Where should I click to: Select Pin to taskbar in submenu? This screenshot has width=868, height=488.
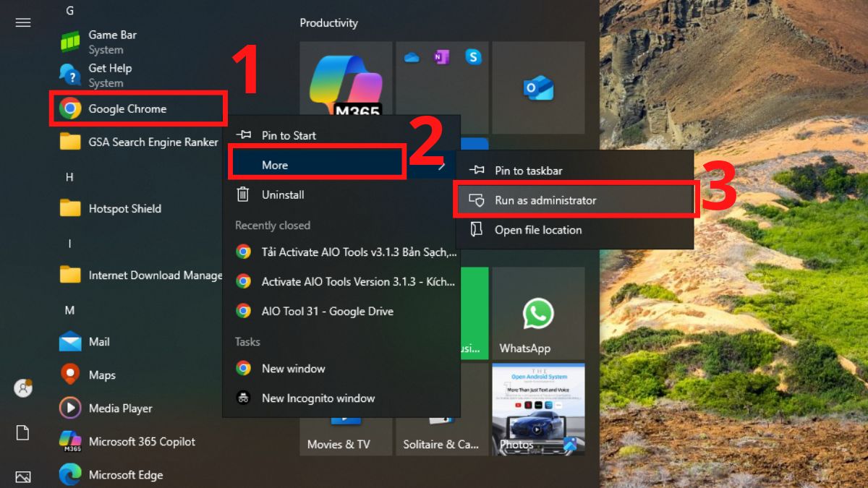574,171
